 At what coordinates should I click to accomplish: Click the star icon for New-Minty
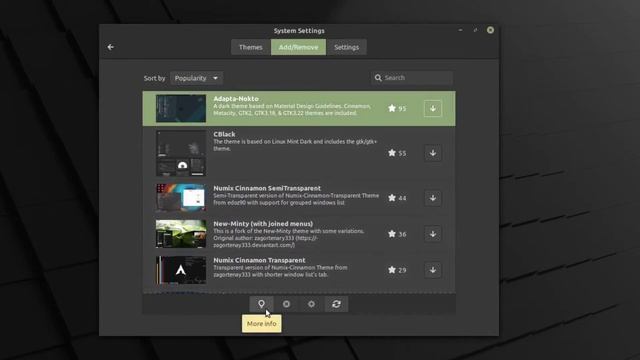(392, 233)
